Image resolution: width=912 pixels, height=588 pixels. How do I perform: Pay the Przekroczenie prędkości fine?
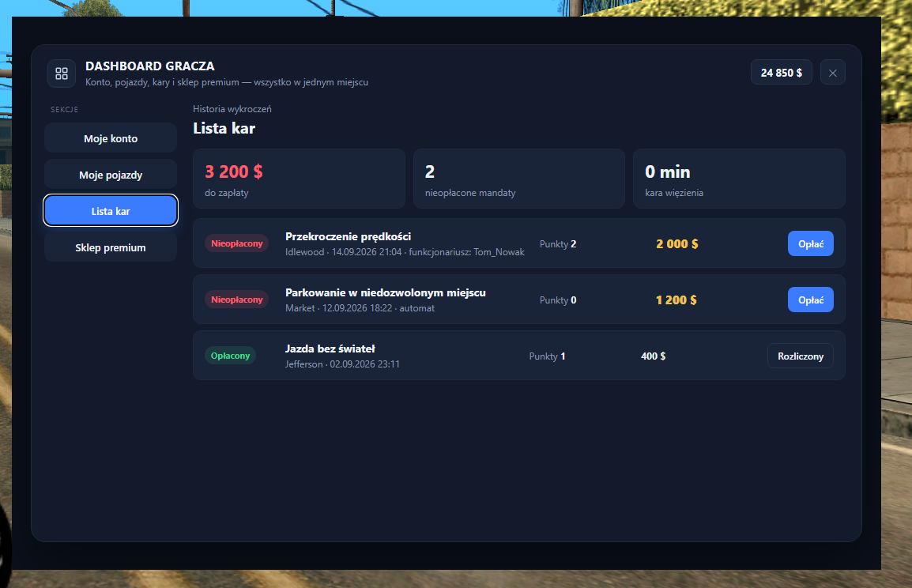click(x=810, y=243)
